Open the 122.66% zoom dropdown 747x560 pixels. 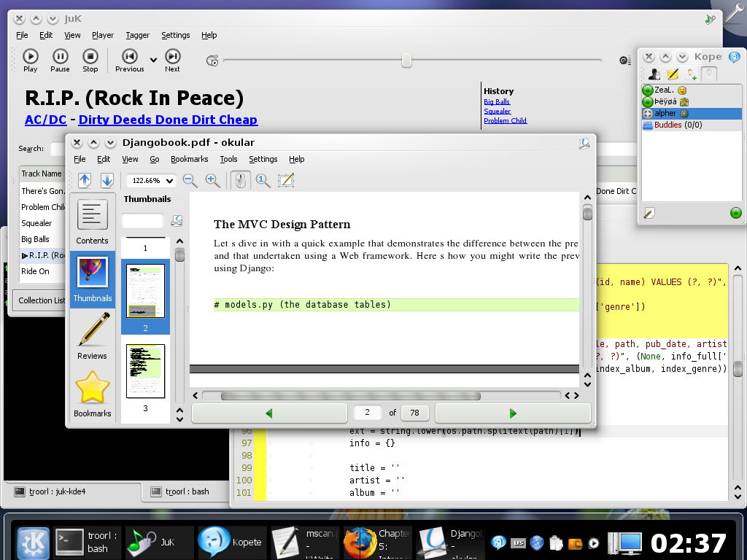[x=151, y=181]
